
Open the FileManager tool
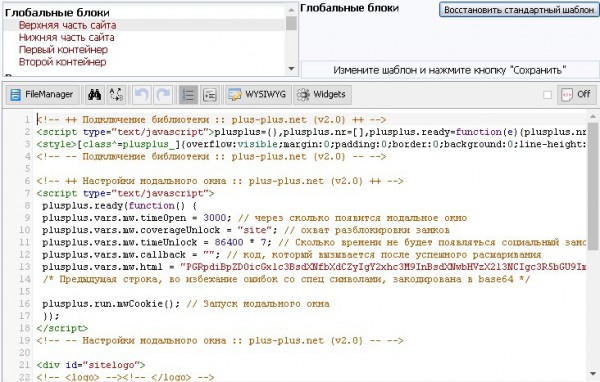(x=42, y=95)
